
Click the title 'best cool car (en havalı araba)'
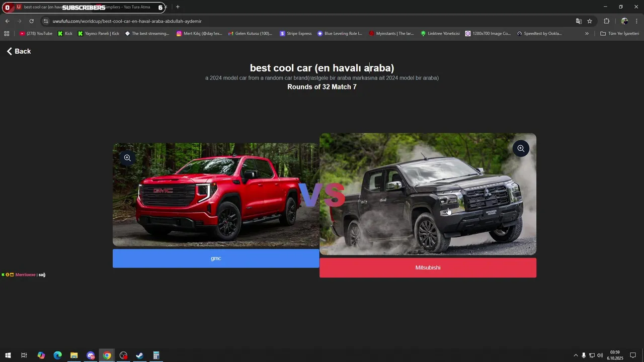322,68
